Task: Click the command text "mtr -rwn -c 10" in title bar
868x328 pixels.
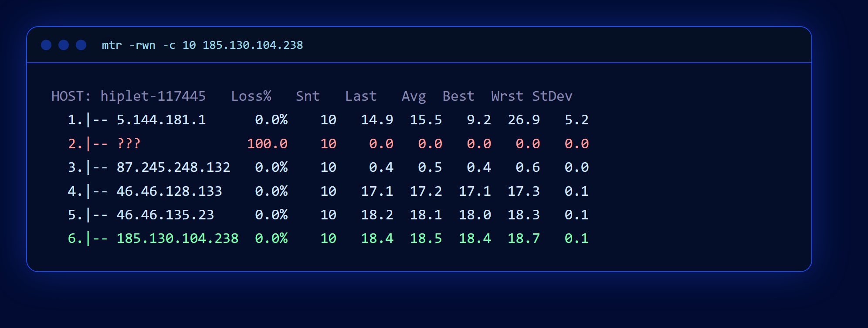Action: [x=149, y=45]
